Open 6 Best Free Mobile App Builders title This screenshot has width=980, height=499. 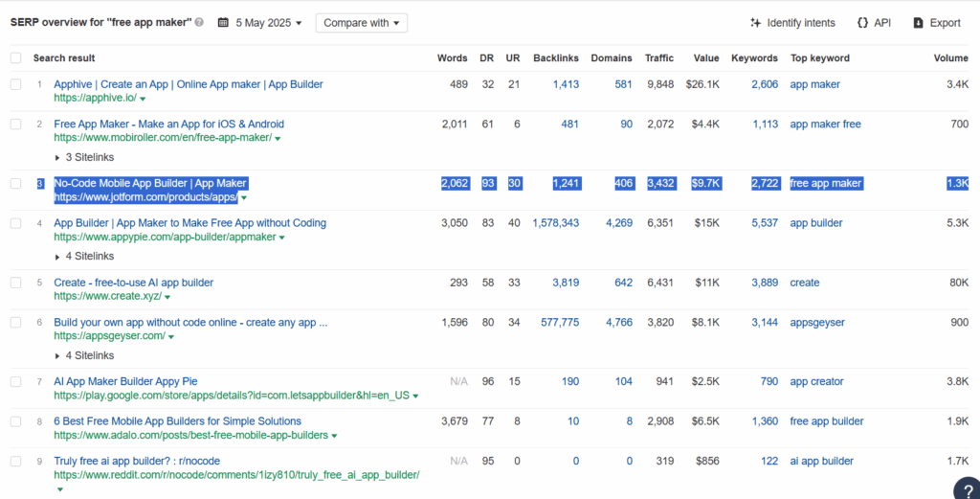tap(177, 421)
